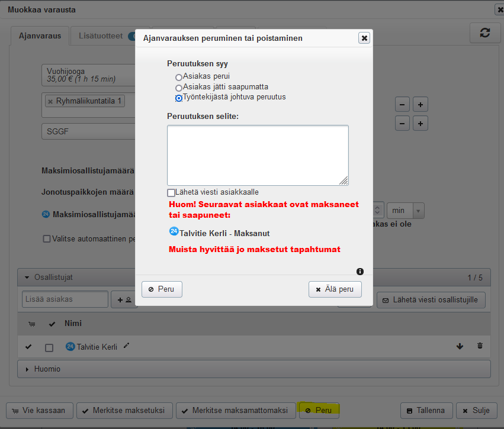
Task: Remove Ryhmäliikuntatila 1 tag with x icon
Action: [x=50, y=101]
